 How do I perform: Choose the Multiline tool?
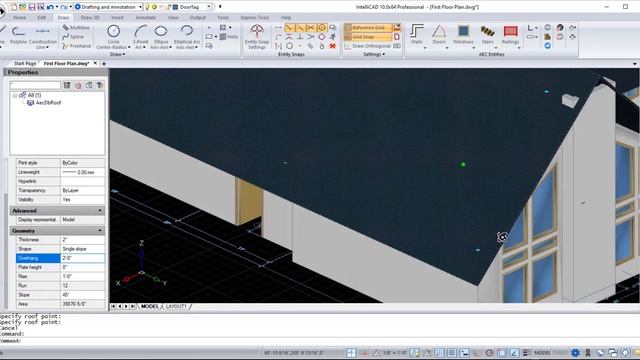(76, 27)
